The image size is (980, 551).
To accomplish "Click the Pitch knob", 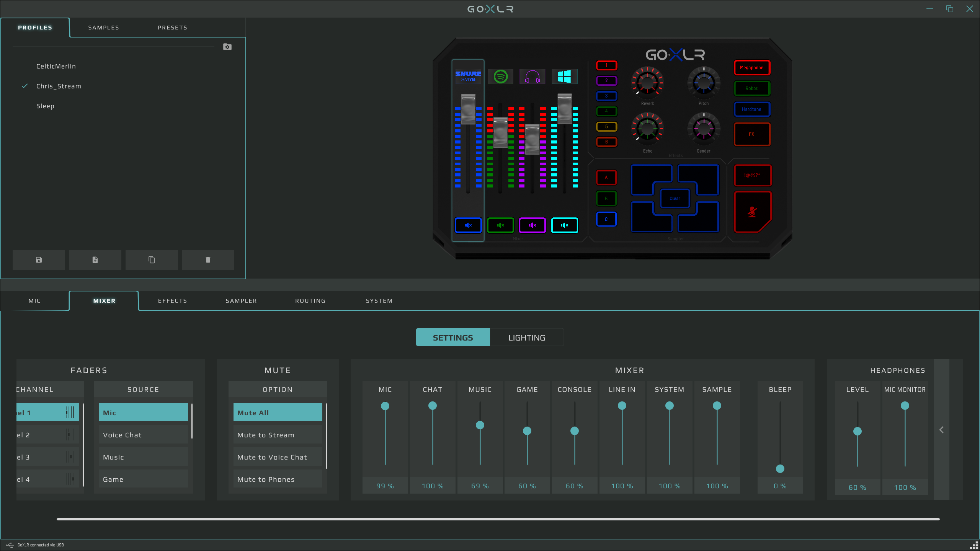I will [x=704, y=82].
